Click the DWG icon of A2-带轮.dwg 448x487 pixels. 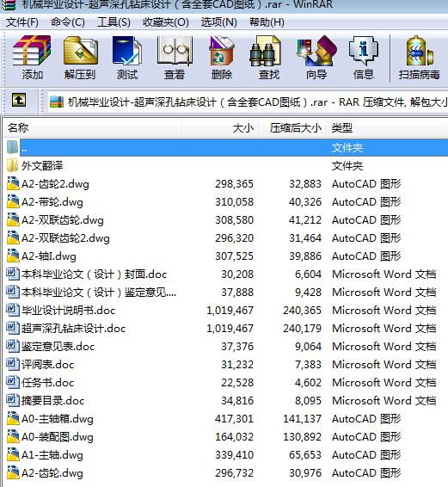(x=13, y=201)
